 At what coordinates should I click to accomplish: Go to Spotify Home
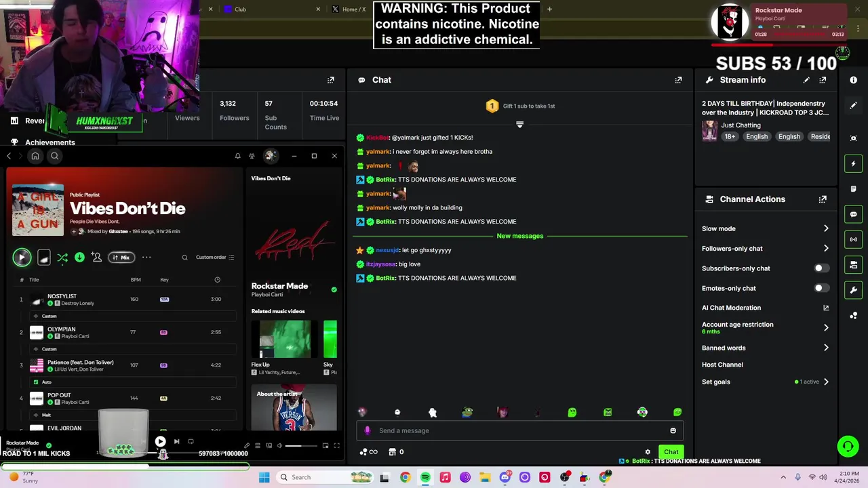35,156
